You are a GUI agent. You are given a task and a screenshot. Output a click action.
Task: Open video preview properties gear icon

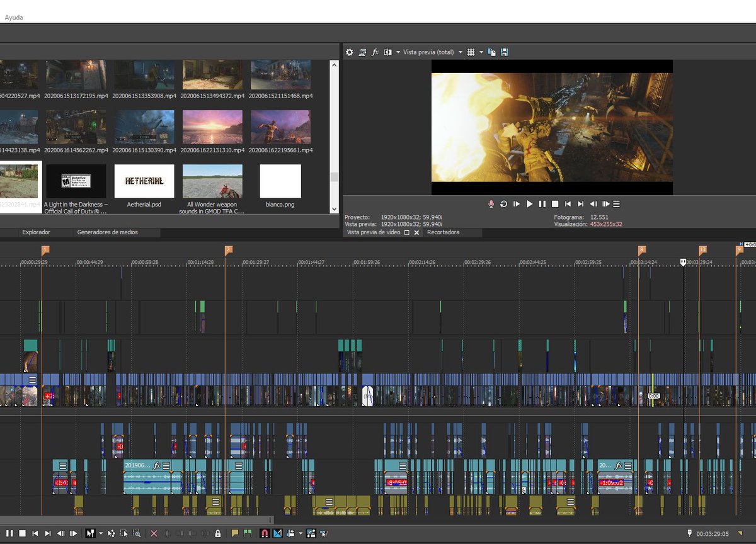click(x=350, y=52)
